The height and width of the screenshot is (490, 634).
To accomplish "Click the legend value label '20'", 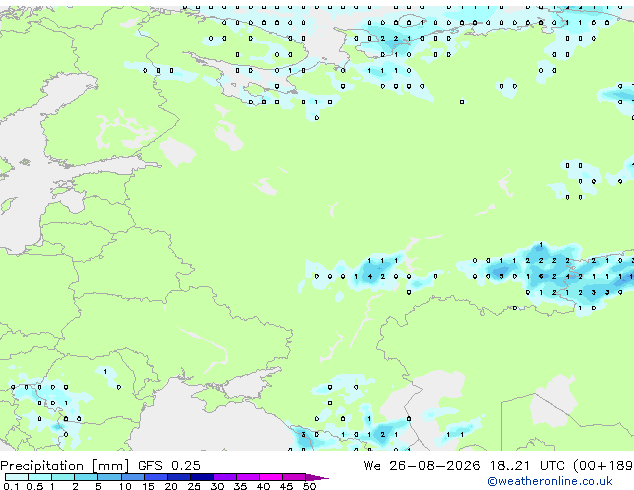I will click(171, 486).
